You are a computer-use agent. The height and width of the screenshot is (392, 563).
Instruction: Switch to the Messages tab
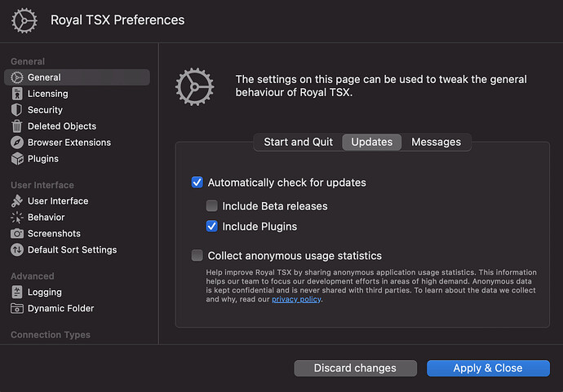coord(436,142)
